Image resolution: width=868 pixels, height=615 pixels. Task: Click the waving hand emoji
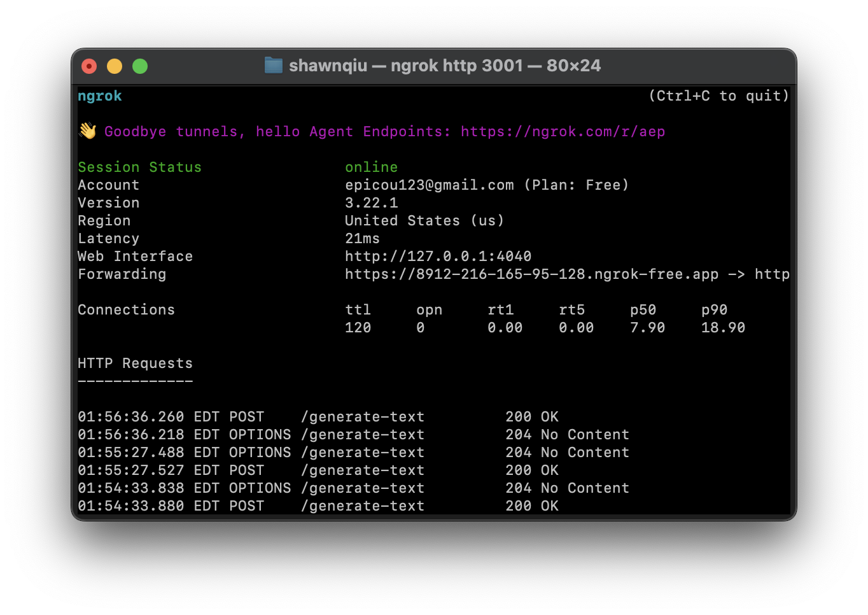click(88, 131)
